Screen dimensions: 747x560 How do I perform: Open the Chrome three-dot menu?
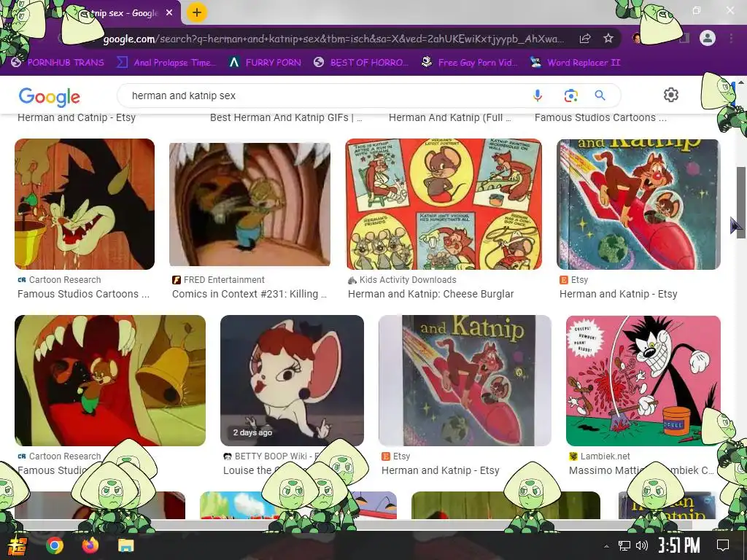tap(731, 38)
